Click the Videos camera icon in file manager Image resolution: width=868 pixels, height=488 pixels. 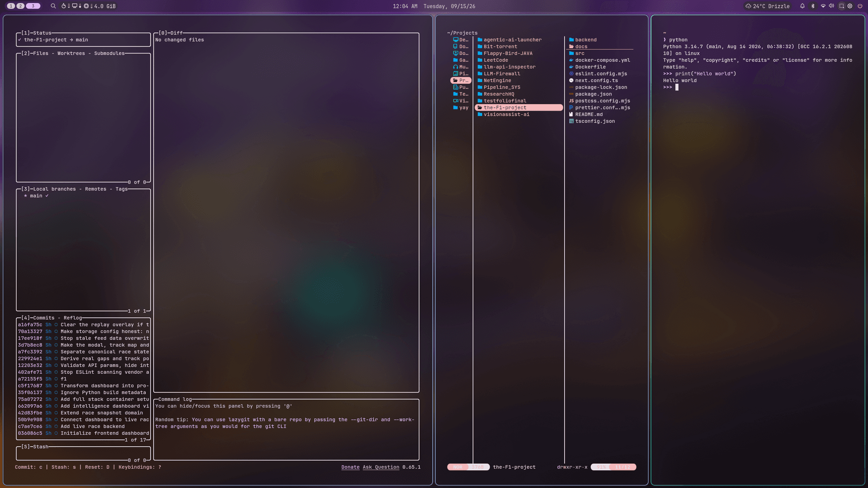click(x=455, y=101)
